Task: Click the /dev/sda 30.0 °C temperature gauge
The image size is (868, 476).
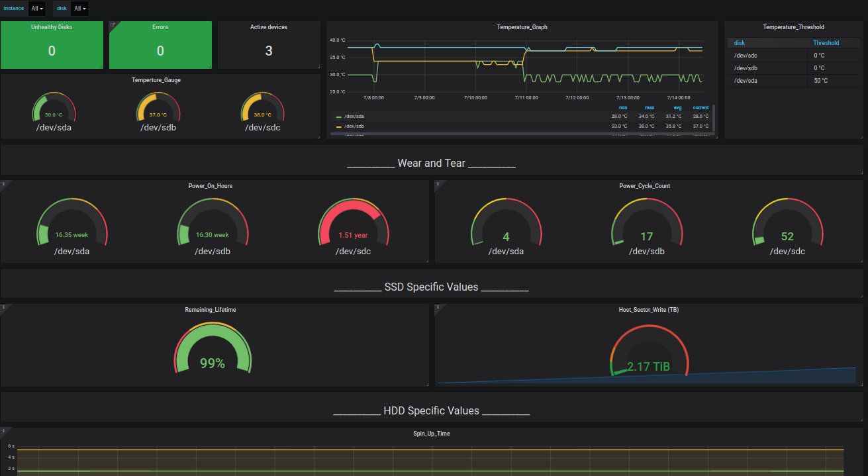Action: point(54,108)
